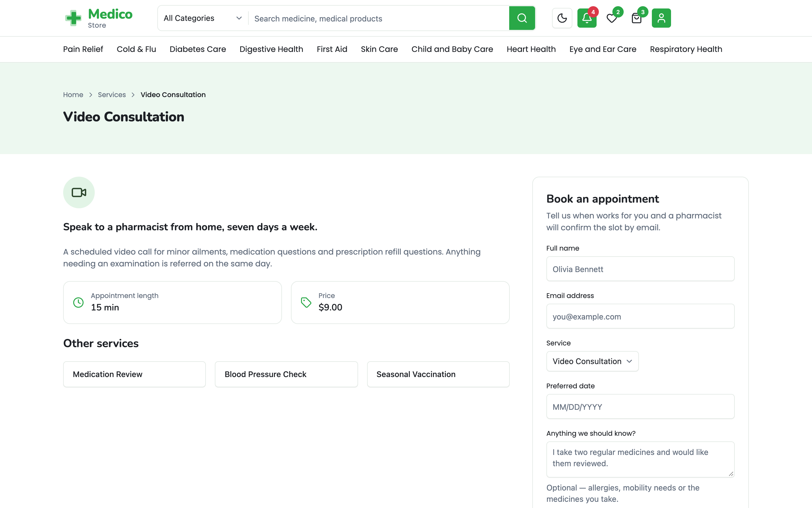812x508 pixels.
Task: Click Book an appointment heading
Action: (x=603, y=199)
